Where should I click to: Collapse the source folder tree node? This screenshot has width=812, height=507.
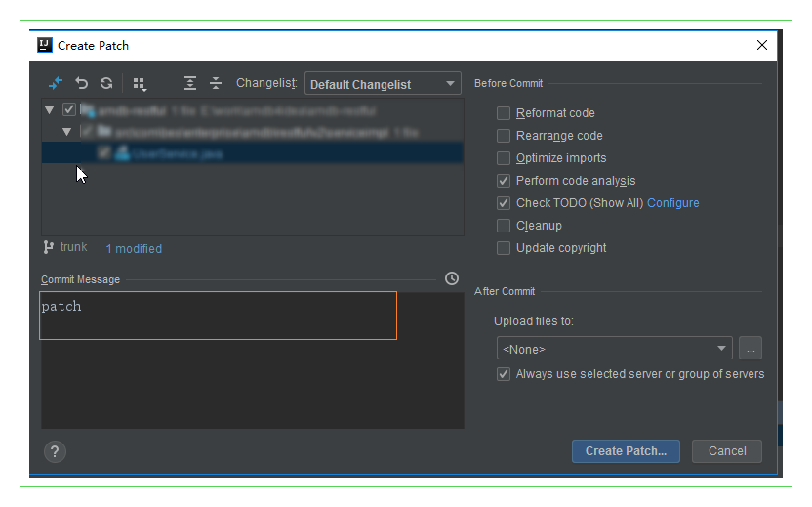point(66,132)
